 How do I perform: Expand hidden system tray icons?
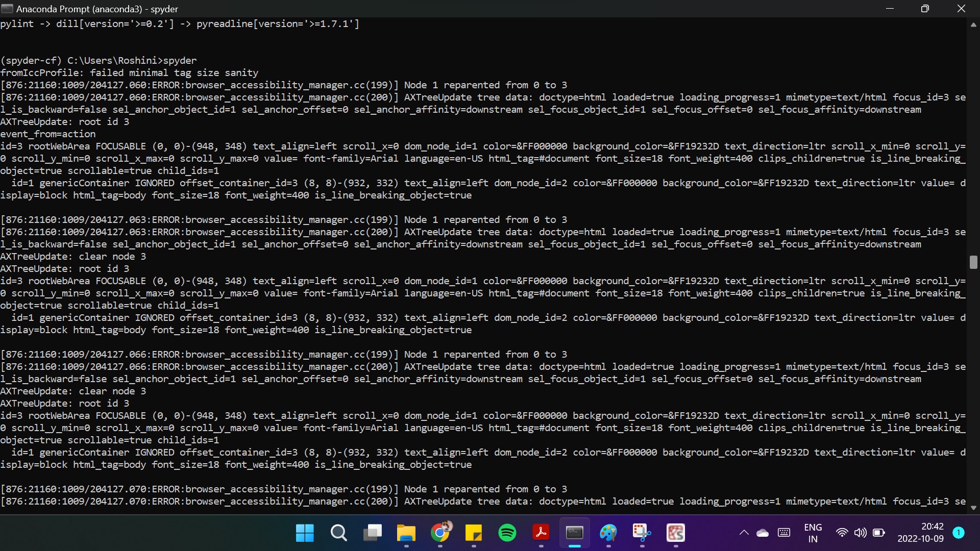coord(744,533)
